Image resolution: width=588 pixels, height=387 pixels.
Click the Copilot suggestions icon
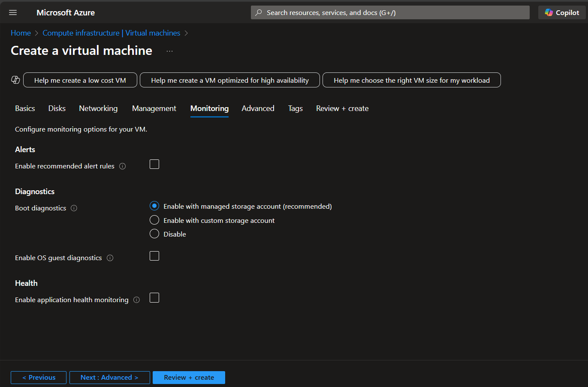click(x=15, y=80)
